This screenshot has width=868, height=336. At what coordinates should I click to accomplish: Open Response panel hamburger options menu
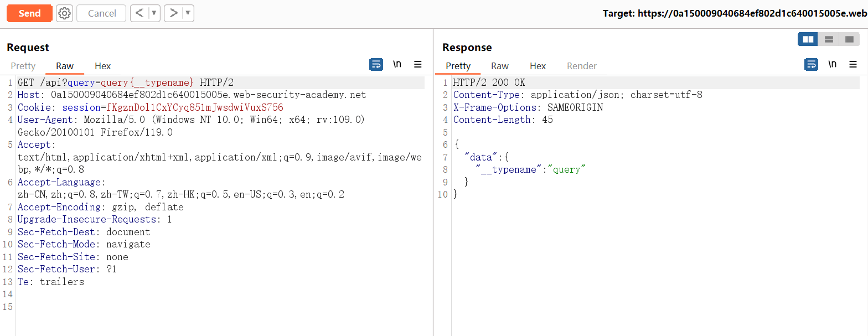click(853, 65)
